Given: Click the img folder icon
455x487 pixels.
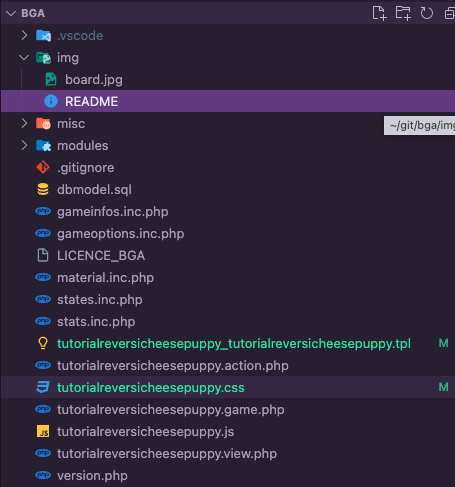Looking at the screenshot, I should (43, 58).
